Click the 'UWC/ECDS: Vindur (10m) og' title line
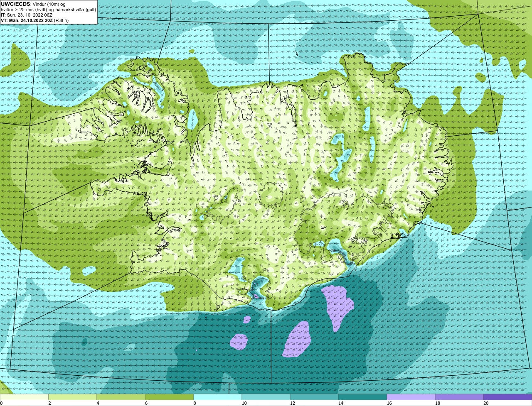532x406 pixels. tap(34, 4)
